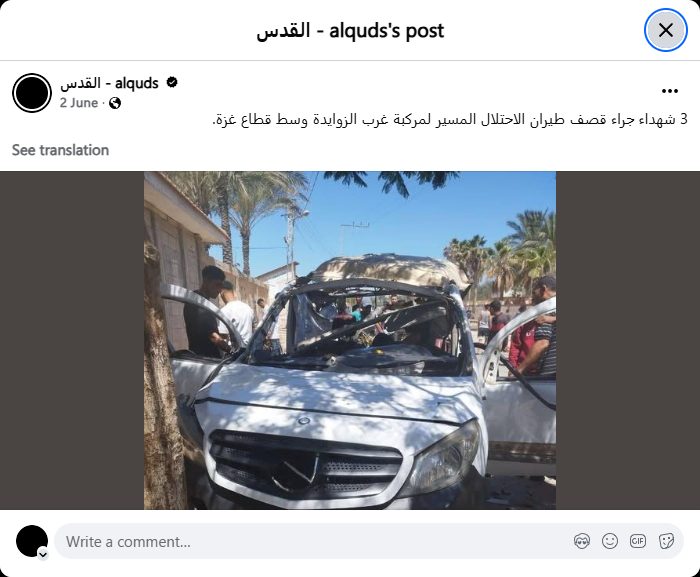Screen dimensions: 700x577
Task: Click the dark area left of photo
Action: [x=72, y=340]
